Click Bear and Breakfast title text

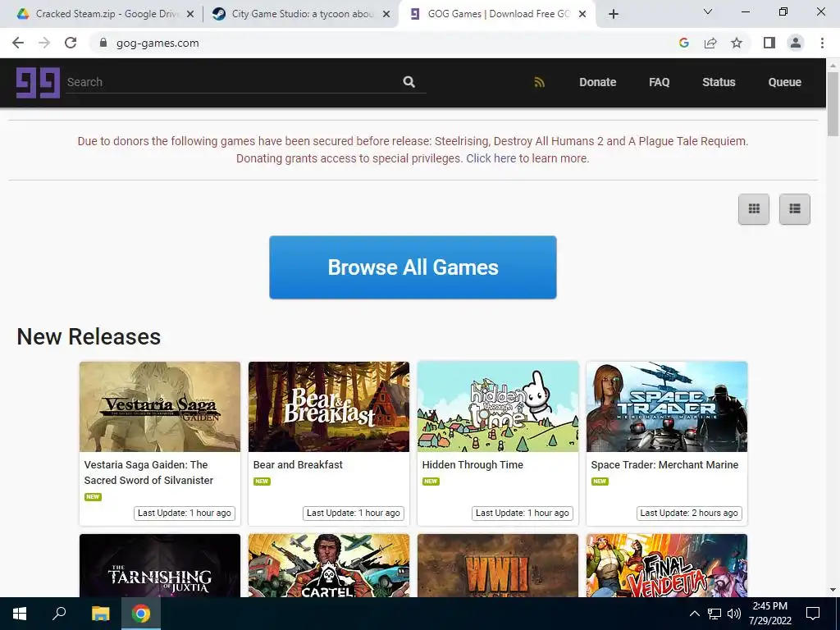pos(298,465)
